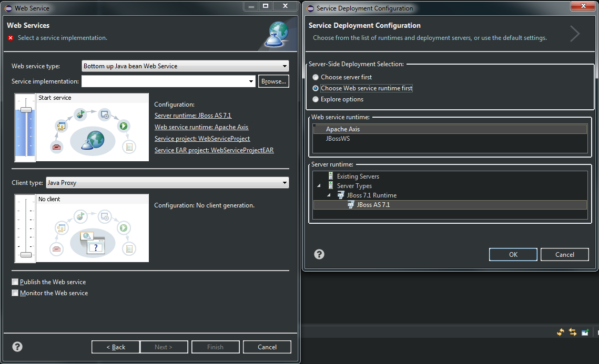Click the globe bell icon in service diagram
The height and width of the screenshot is (364, 599).
(93, 140)
